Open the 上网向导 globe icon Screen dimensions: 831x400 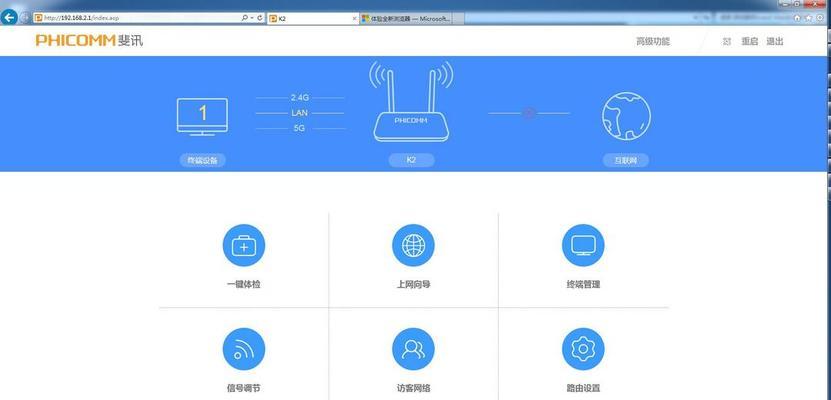[413, 245]
